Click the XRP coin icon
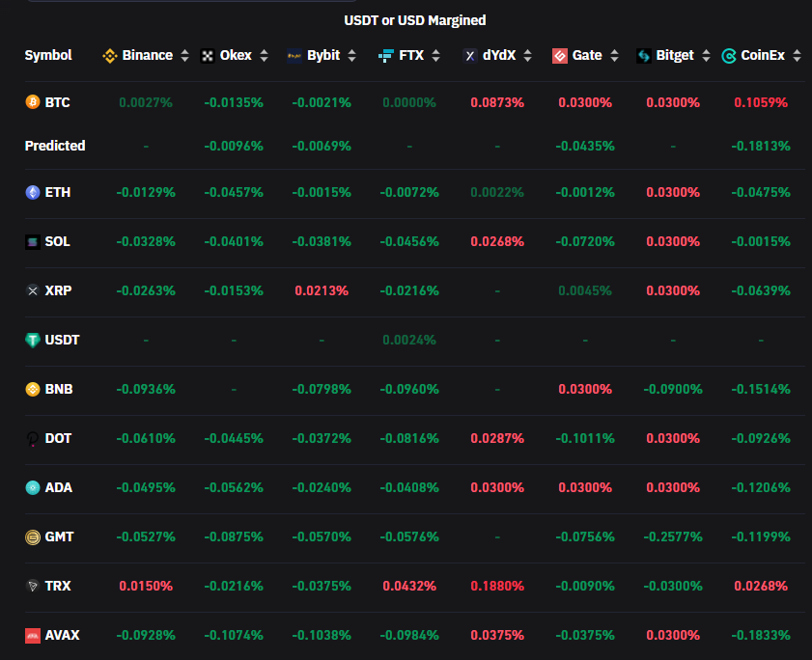Image resolution: width=812 pixels, height=660 pixels. click(x=33, y=290)
